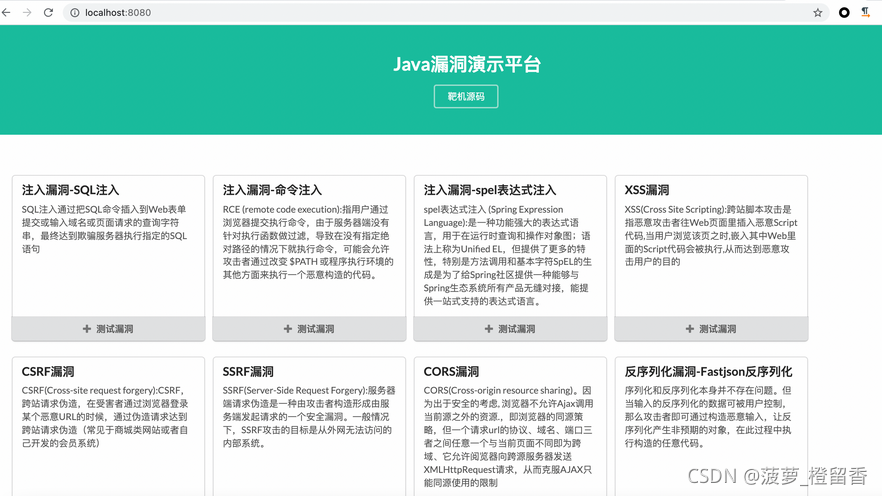The width and height of the screenshot is (882, 496).
Task: Click the browser forward arrow
Action: click(x=27, y=12)
